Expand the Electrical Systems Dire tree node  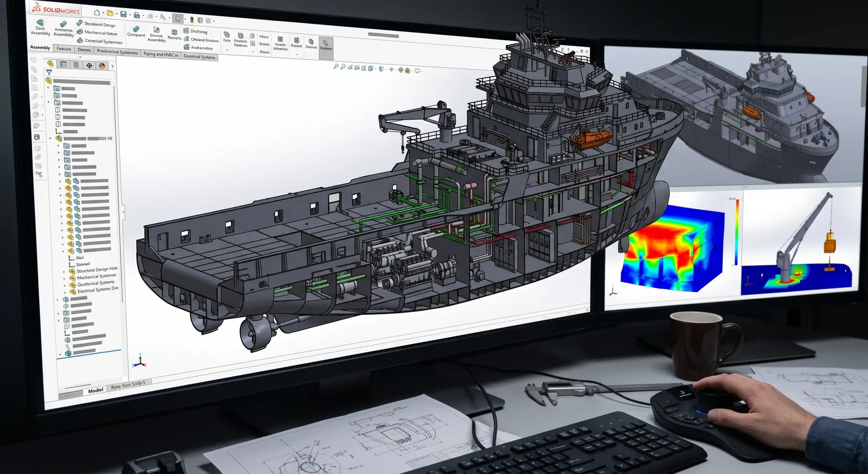[65, 293]
